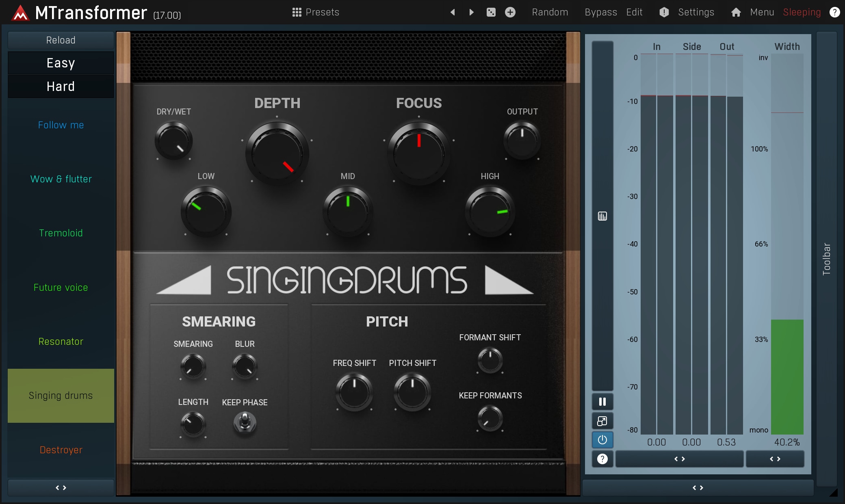The image size is (845, 504).
Task: Go to previous preset arrow
Action: (453, 12)
